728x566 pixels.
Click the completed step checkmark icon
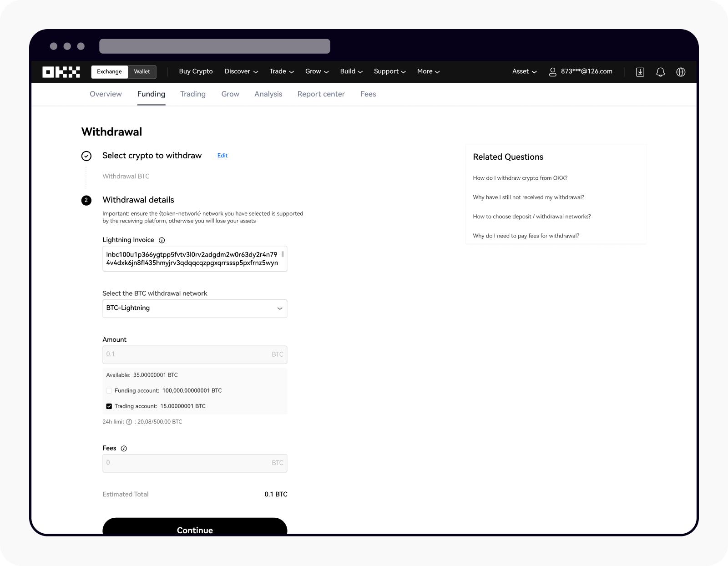coord(86,156)
